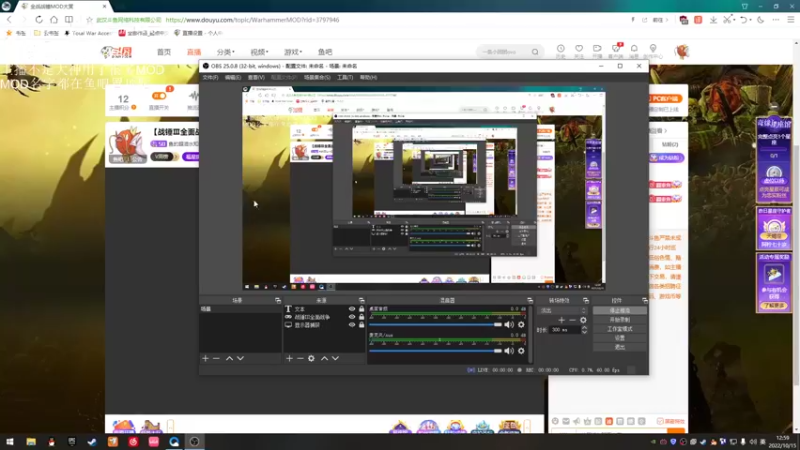Open the OBS File menu
This screenshot has height=450, width=800.
(x=210, y=78)
